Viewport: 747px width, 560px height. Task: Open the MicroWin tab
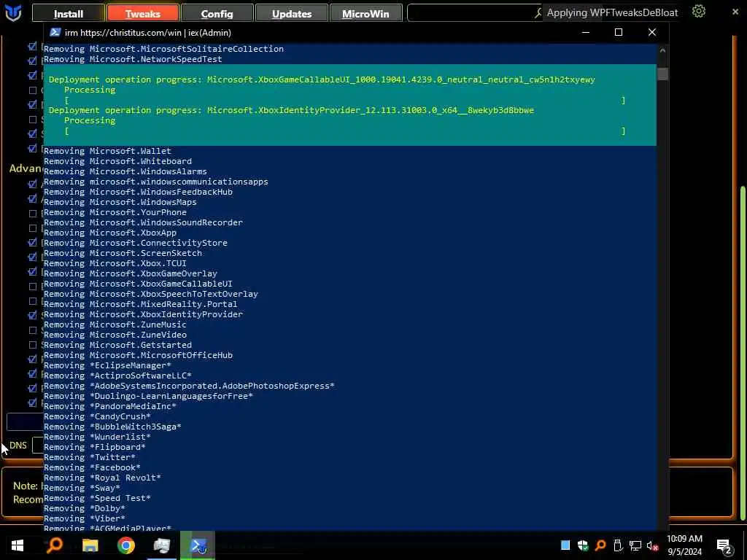pos(365,13)
